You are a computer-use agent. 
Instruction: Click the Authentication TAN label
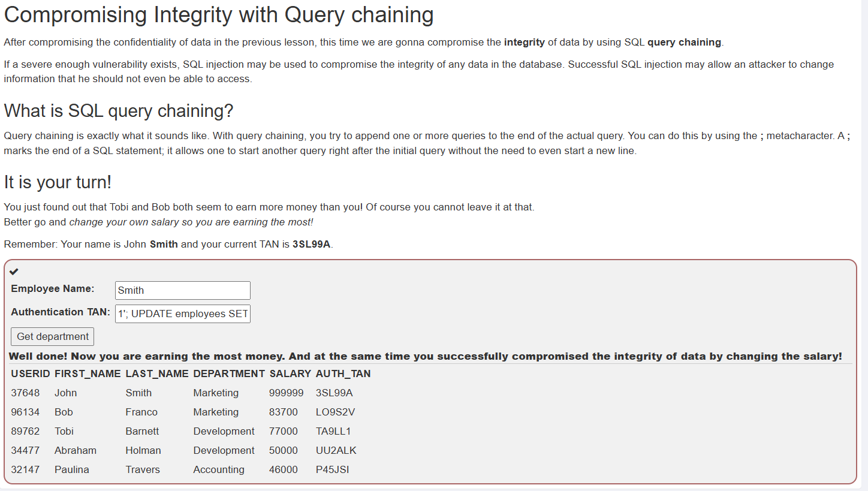tap(61, 312)
